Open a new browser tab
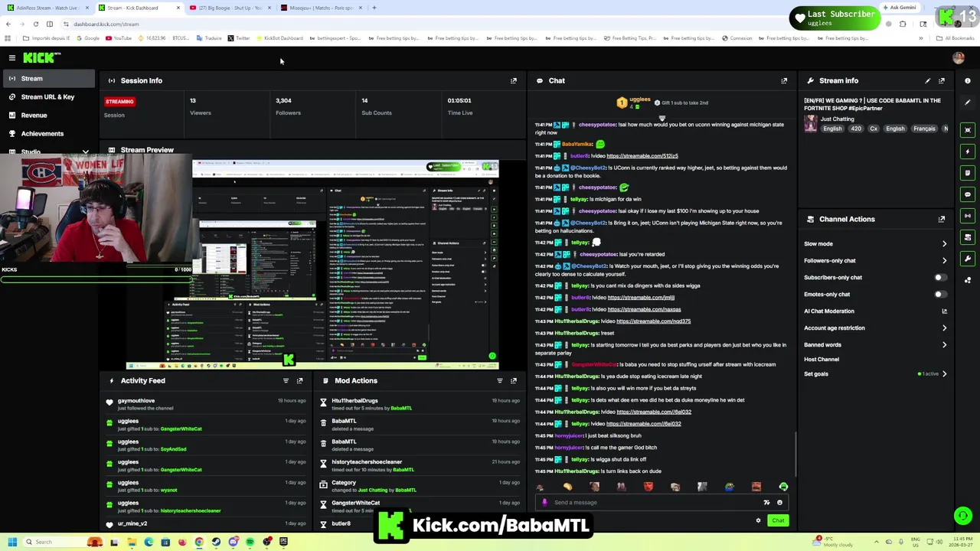 (x=374, y=8)
